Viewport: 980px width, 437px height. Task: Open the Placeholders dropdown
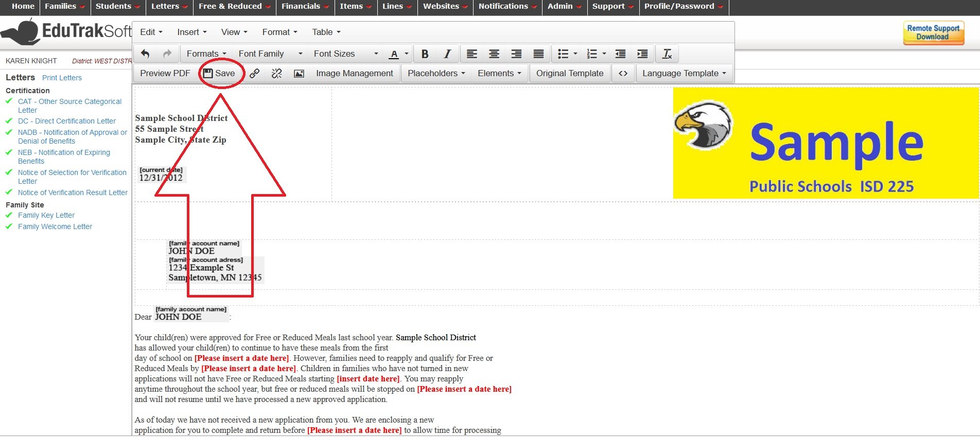tap(436, 74)
